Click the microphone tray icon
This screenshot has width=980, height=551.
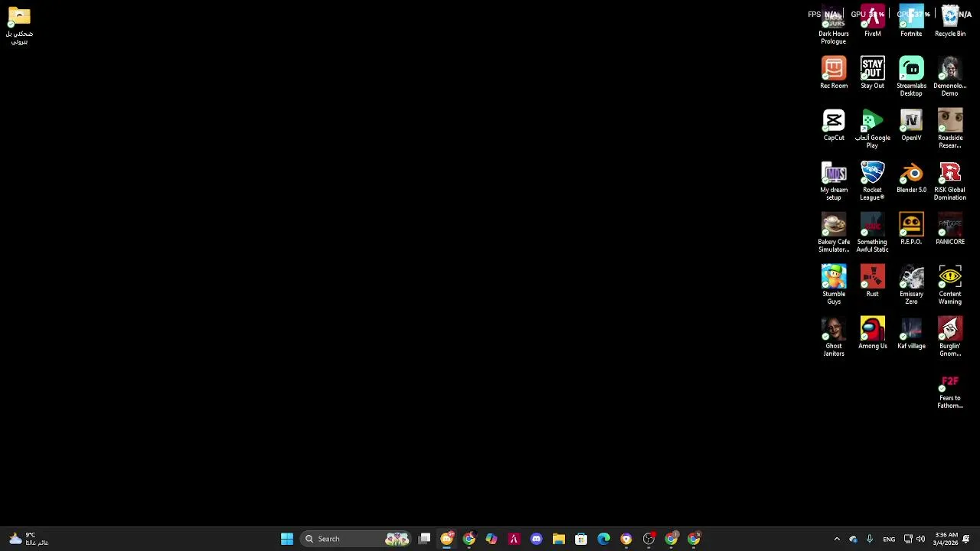(x=870, y=539)
